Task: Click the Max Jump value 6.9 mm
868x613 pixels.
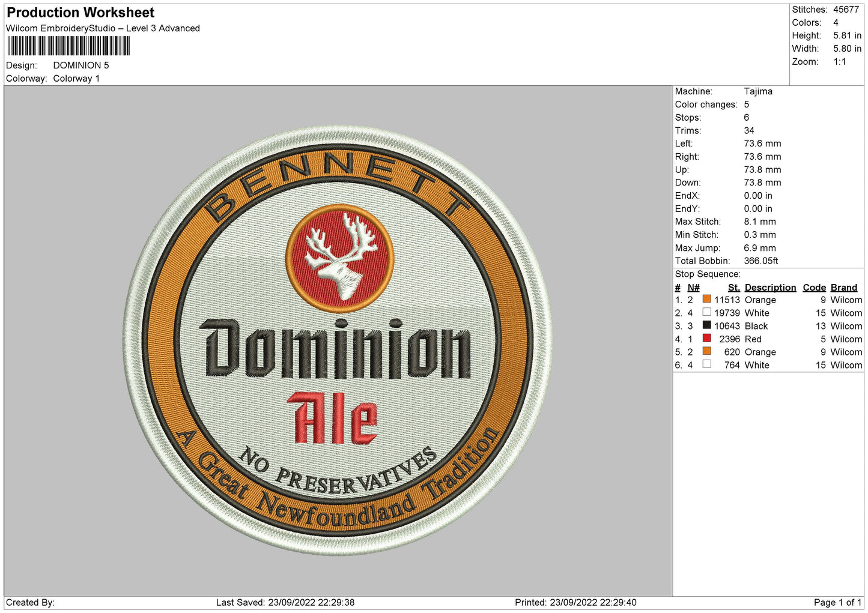Action: 760,248
